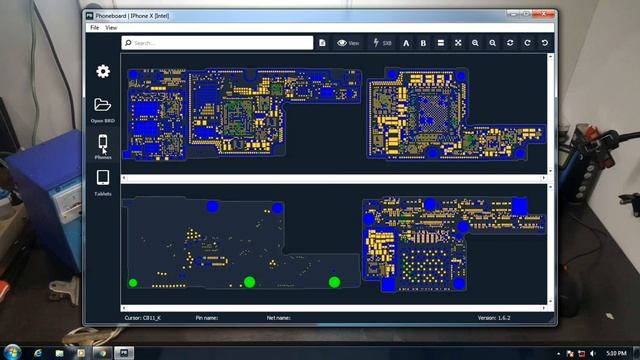Click the top pane horizontal scrollbar
This screenshot has width=640, height=360.
click(x=334, y=178)
